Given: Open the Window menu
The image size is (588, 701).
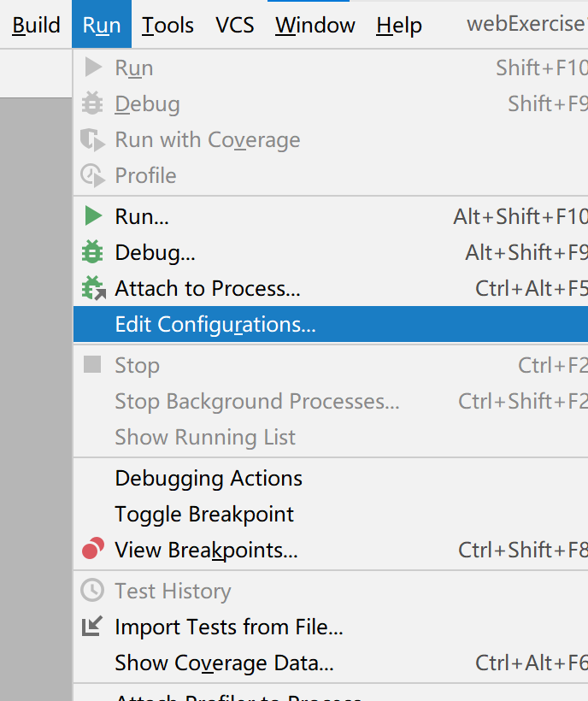Looking at the screenshot, I should (315, 25).
